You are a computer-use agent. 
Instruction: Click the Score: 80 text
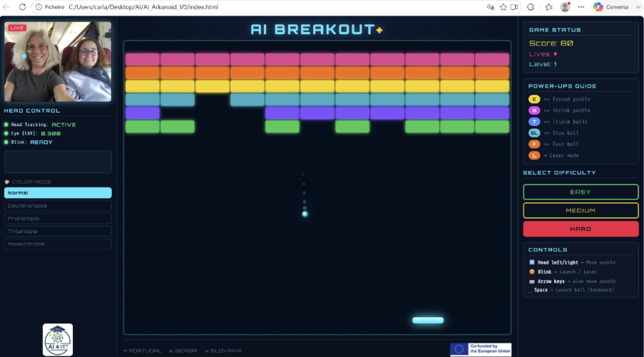[x=551, y=43]
